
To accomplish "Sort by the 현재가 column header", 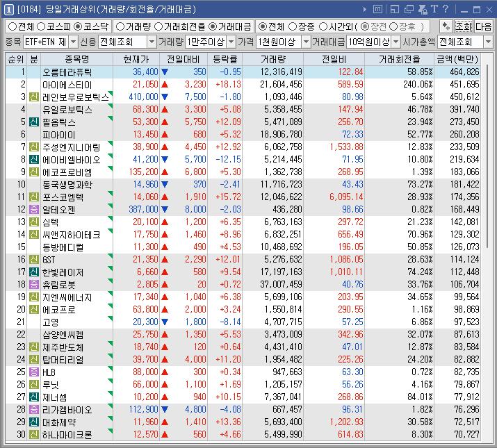I will coord(136,59).
